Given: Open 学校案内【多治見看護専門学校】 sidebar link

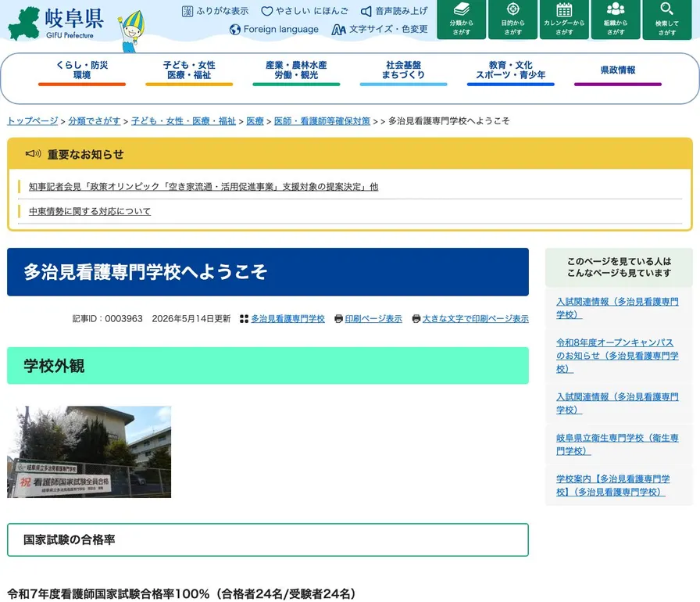Looking at the screenshot, I should click(x=613, y=486).
